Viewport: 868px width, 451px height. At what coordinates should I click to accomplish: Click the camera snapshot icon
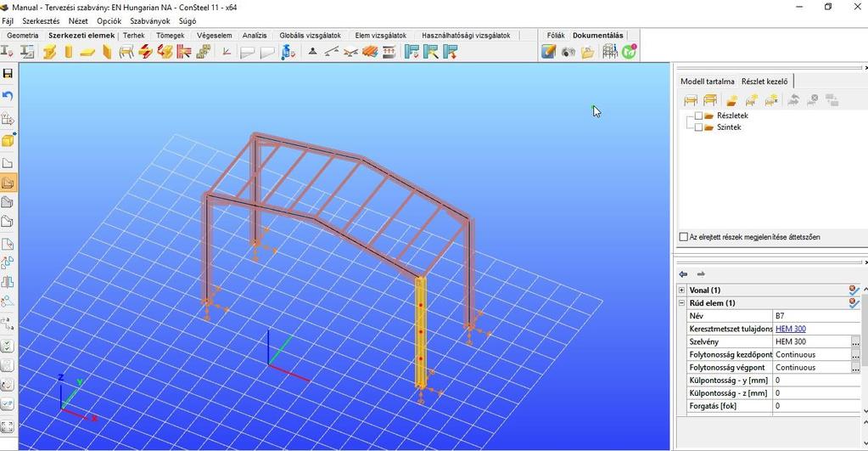tap(568, 52)
